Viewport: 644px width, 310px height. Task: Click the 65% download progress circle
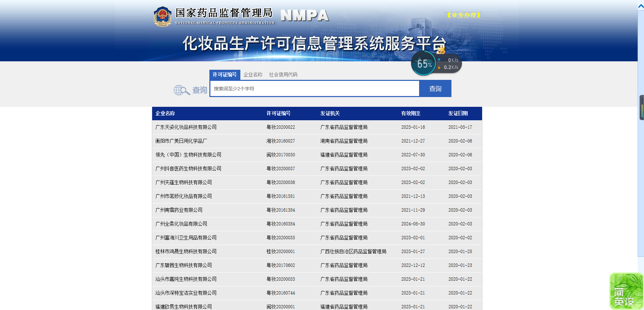click(x=424, y=63)
